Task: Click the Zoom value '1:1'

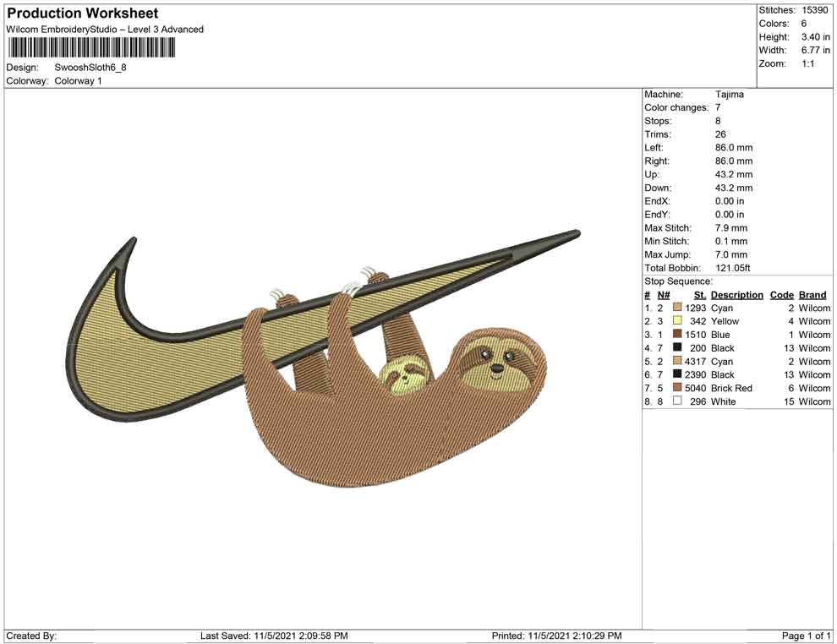Action: coord(808,63)
